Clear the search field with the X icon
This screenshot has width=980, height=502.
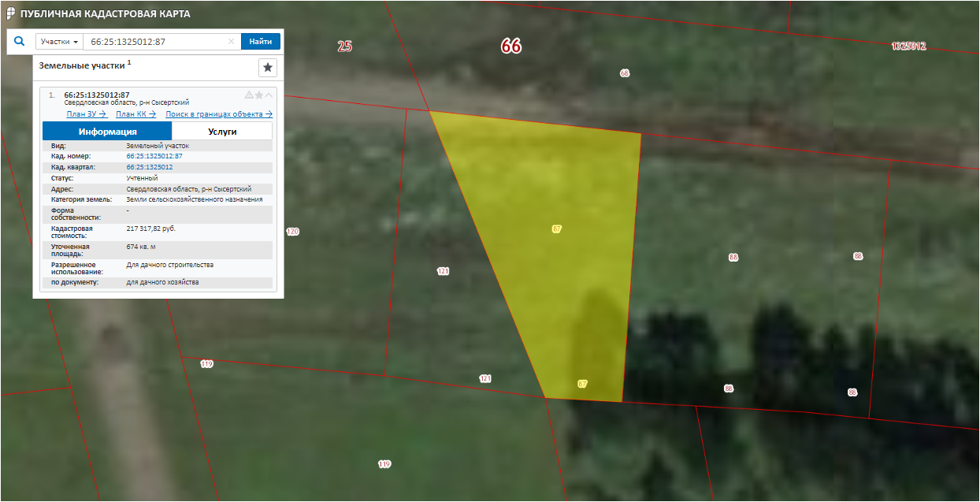tap(231, 42)
